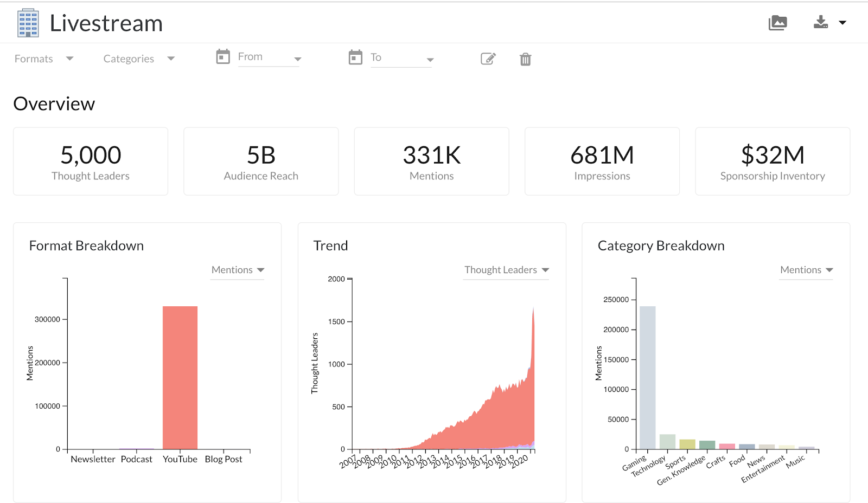Viewport: 868px width, 503px height.
Task: Click the Gen. Knowledge bar
Action: pyautogui.click(x=707, y=445)
